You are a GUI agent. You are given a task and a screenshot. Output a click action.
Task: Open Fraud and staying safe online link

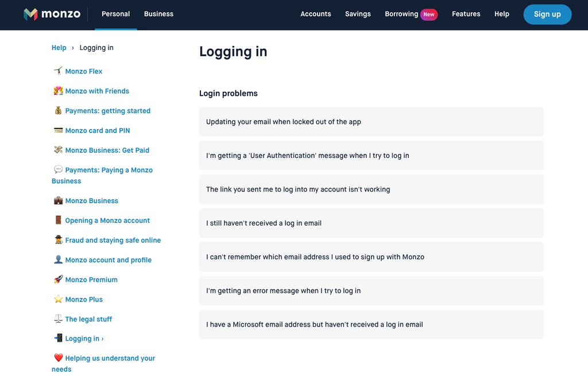tap(113, 241)
